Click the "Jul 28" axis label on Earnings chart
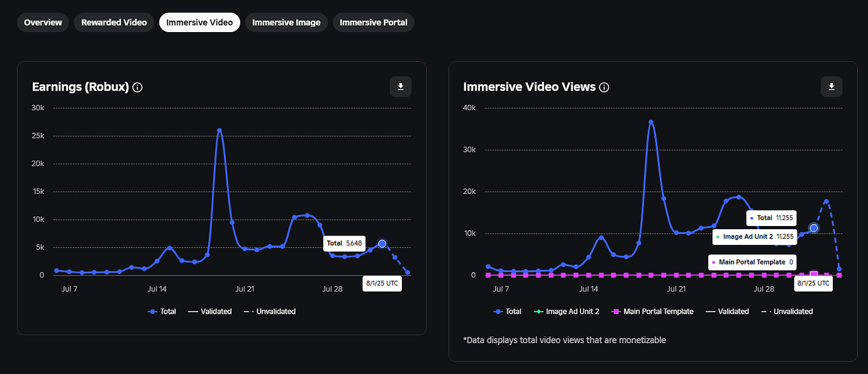868x374 pixels. click(x=332, y=289)
